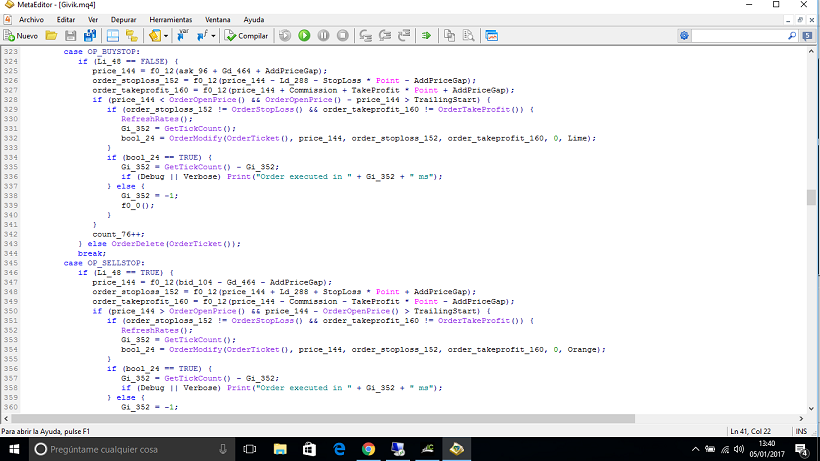Pause debugging with the pause icon

(x=323, y=36)
